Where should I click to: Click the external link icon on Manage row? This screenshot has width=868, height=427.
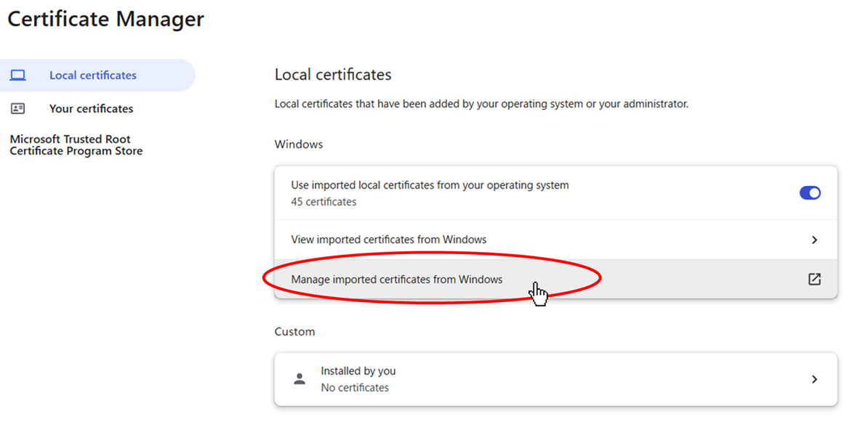click(814, 280)
